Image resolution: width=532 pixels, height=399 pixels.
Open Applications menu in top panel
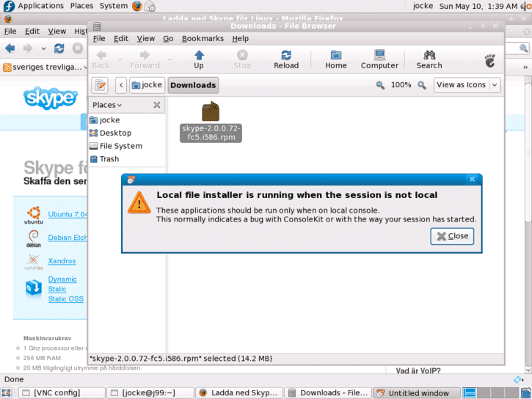tap(40, 6)
